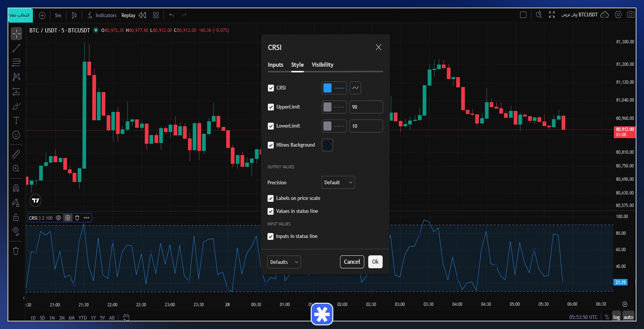Toggle the UpperLimit checkbox
The width and height of the screenshot is (644, 329).
click(x=271, y=107)
